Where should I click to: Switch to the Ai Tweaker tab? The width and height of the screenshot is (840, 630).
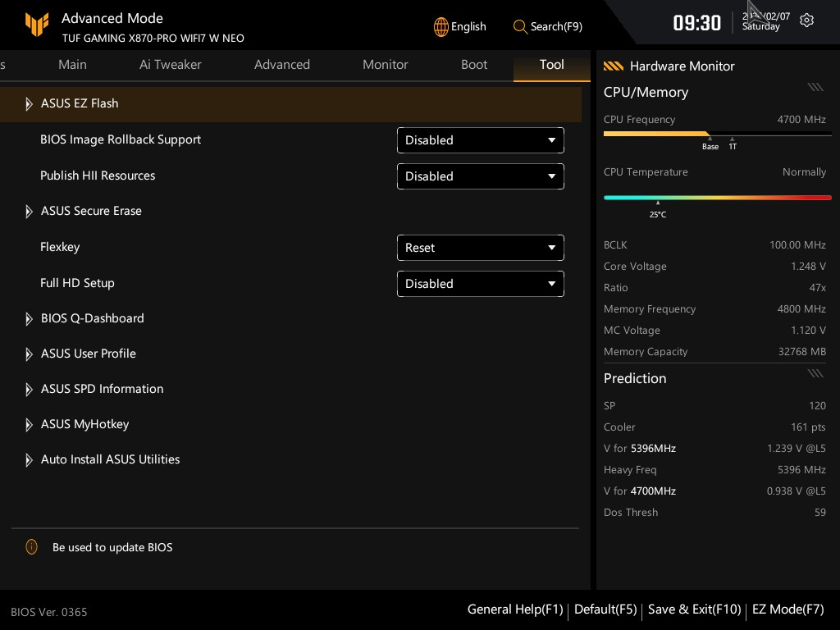pos(170,65)
